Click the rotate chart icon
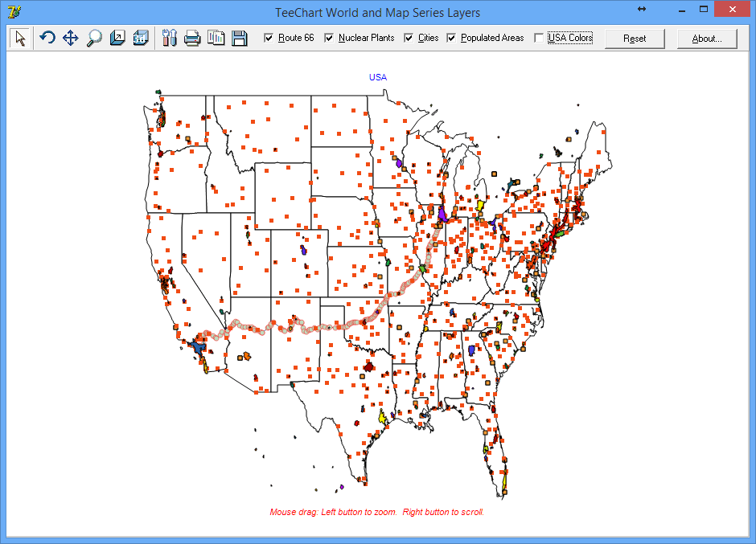 tap(46, 37)
